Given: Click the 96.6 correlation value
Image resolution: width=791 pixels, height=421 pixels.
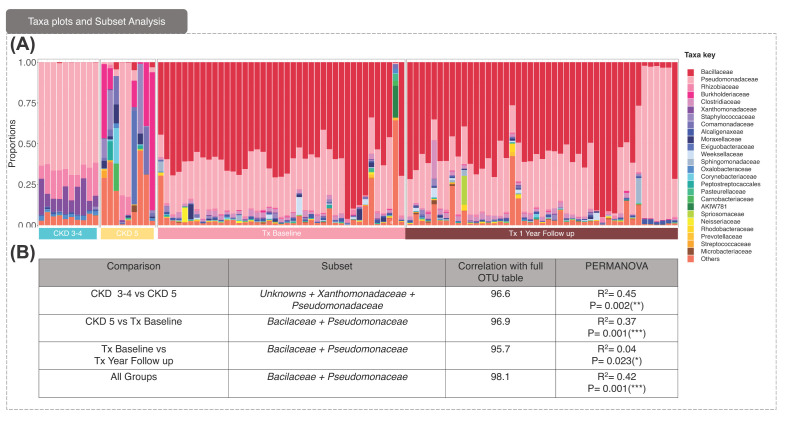Looking at the screenshot, I should tap(500, 294).
